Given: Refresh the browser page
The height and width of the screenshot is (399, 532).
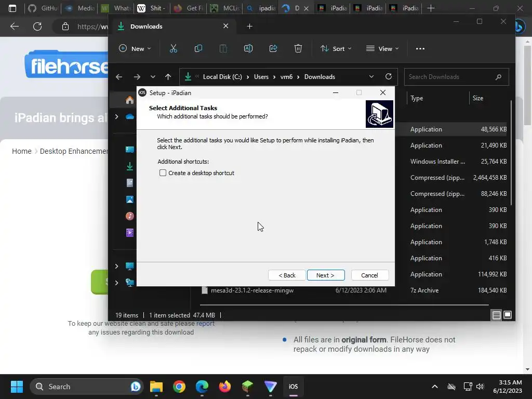Looking at the screenshot, I should (37, 26).
